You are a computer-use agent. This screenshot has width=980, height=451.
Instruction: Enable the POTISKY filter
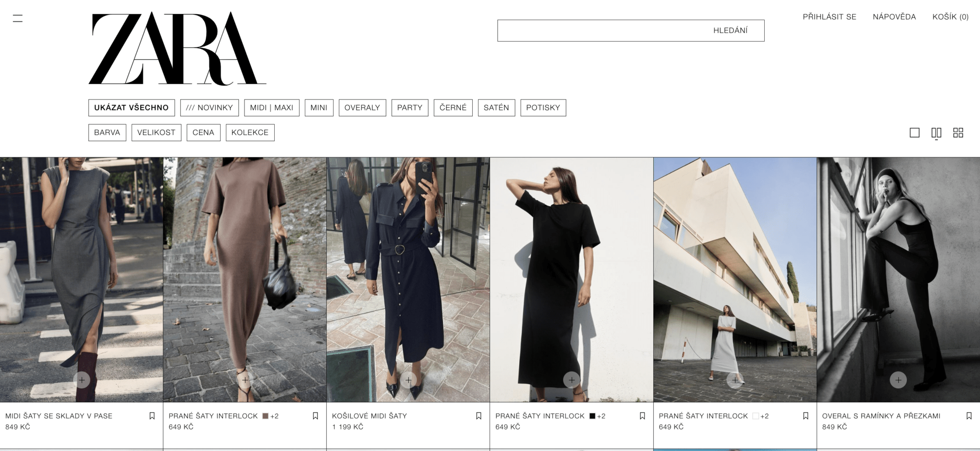(x=543, y=108)
